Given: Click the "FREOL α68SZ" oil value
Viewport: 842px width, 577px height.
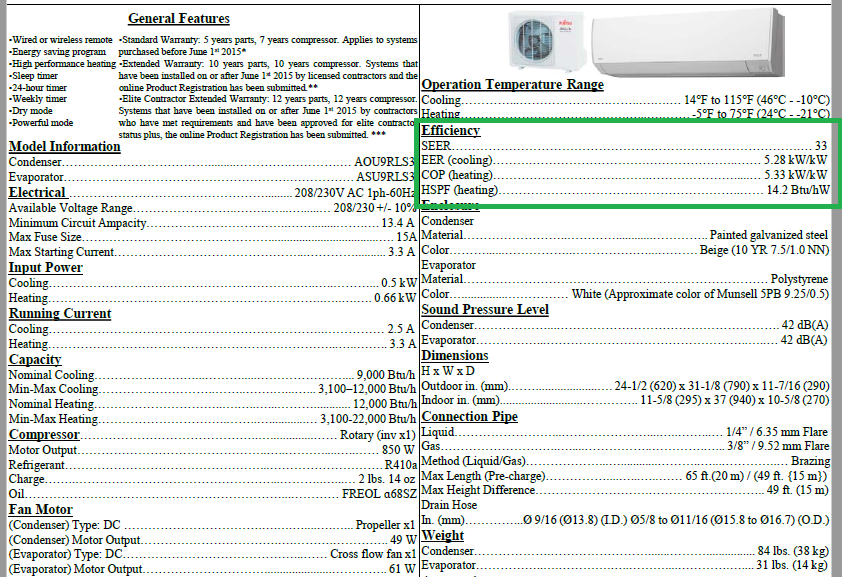Looking at the screenshot, I should pos(379,494).
